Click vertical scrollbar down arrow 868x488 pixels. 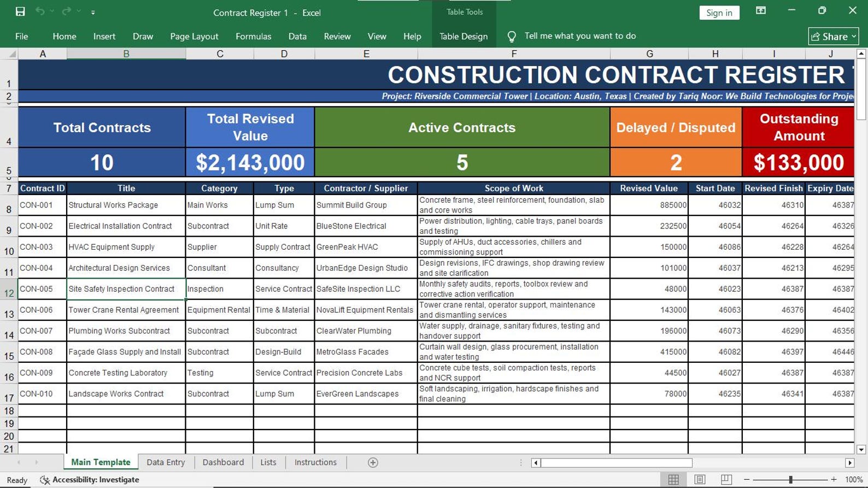click(x=861, y=449)
